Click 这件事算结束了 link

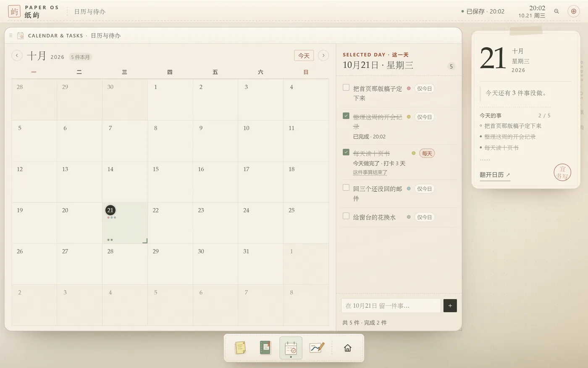(x=370, y=172)
